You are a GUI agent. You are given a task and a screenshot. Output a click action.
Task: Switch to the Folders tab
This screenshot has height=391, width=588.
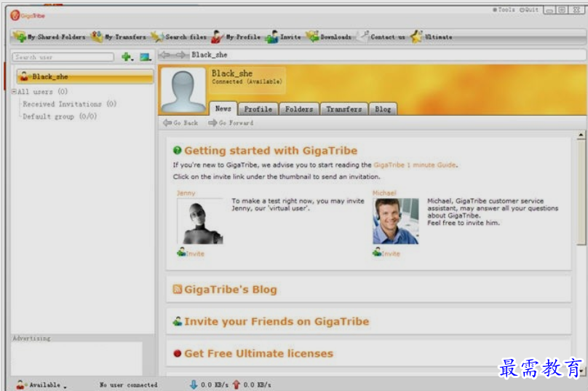pos(298,109)
